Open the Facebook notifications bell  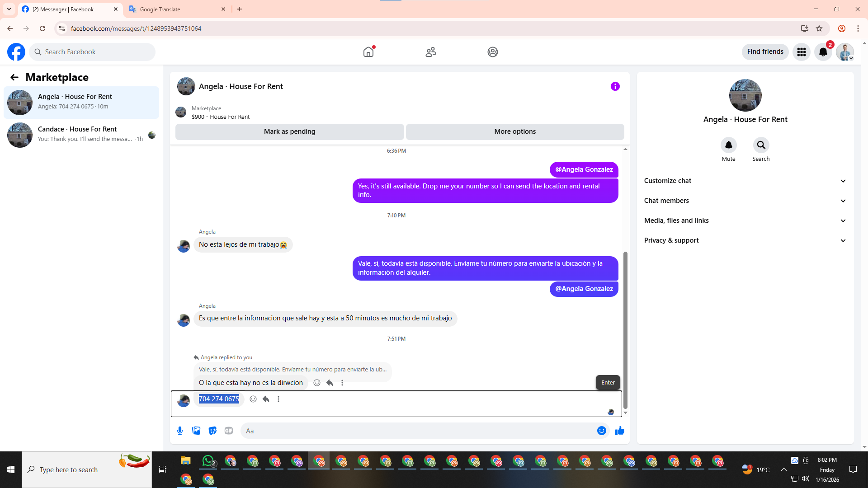click(x=823, y=52)
